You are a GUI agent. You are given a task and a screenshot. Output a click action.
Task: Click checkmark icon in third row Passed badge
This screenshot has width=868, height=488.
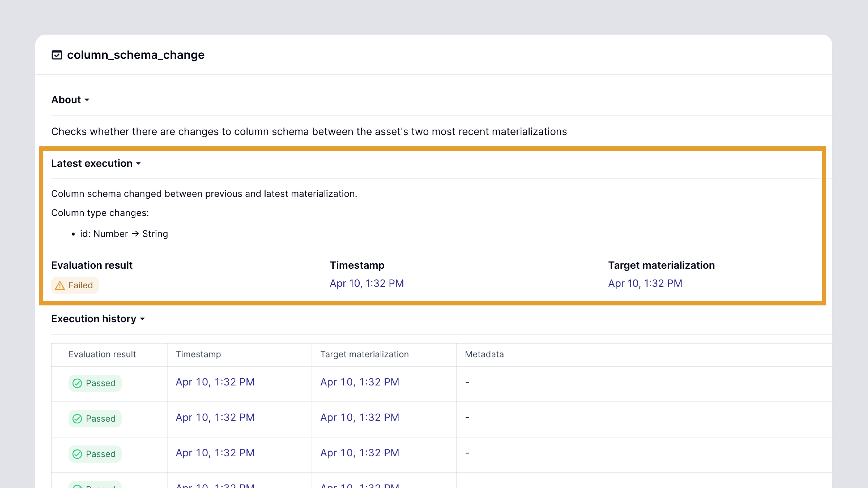tap(77, 454)
